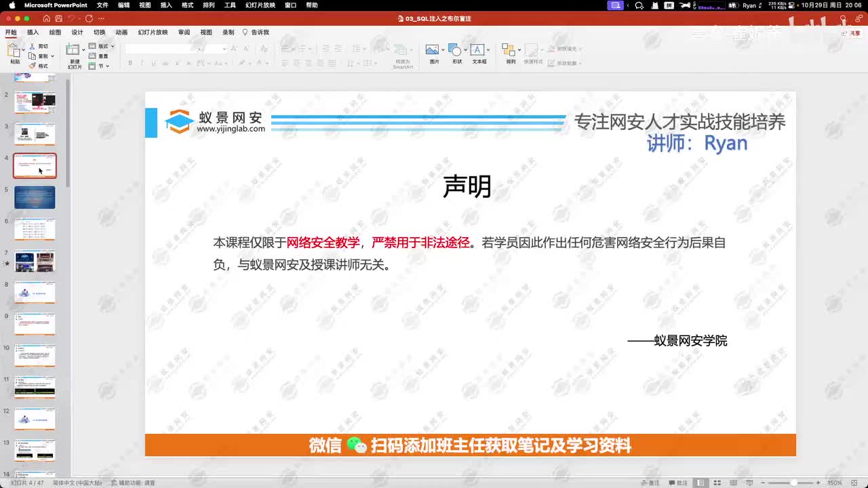Toggle Bold formatting
868x488 pixels.
[x=130, y=63]
